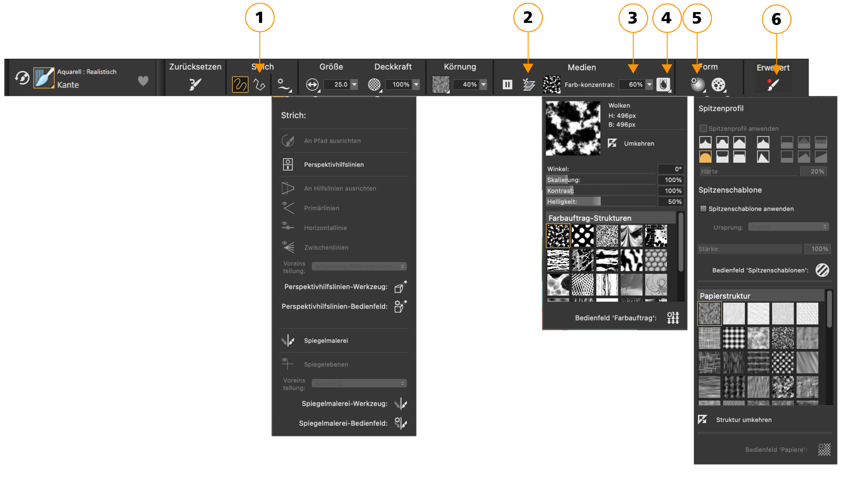Select the straight line stroke icon
Viewport: 868px width, 490px height.
pyautogui.click(x=259, y=85)
